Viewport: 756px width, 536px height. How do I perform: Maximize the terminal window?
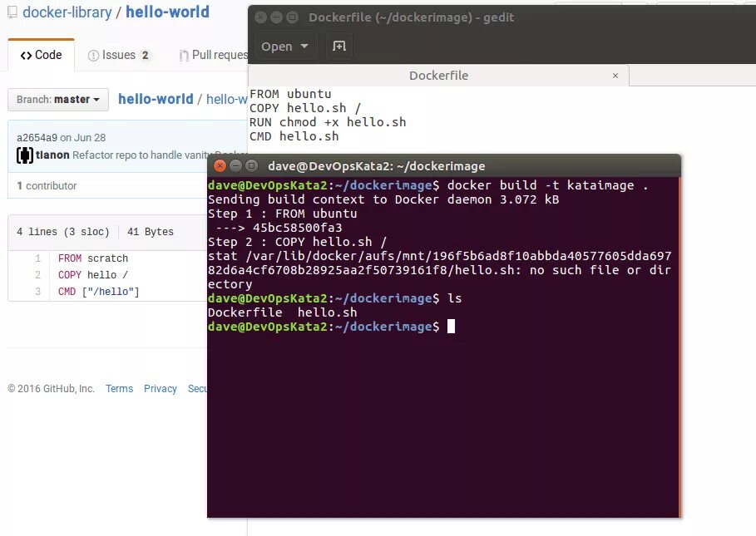point(252,166)
